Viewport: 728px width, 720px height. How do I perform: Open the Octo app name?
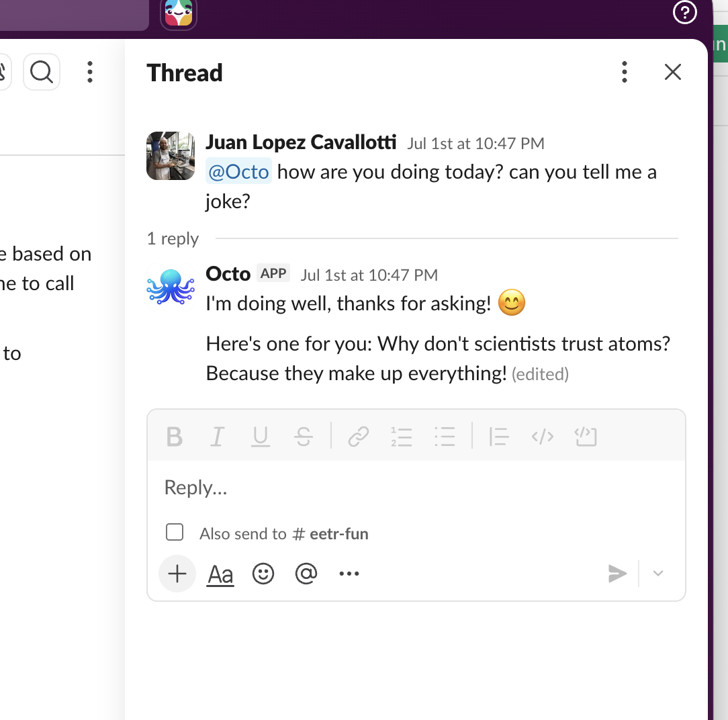[x=228, y=274]
